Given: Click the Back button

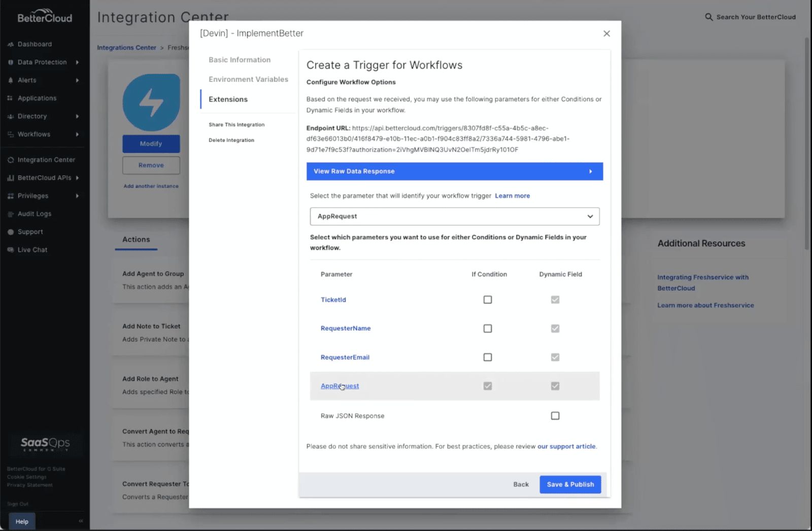Looking at the screenshot, I should [x=521, y=484].
